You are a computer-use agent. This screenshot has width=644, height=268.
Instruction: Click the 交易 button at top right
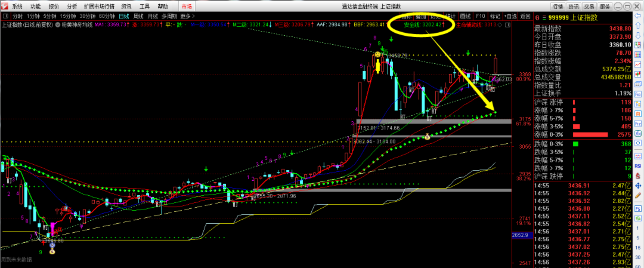[x=589, y=6]
